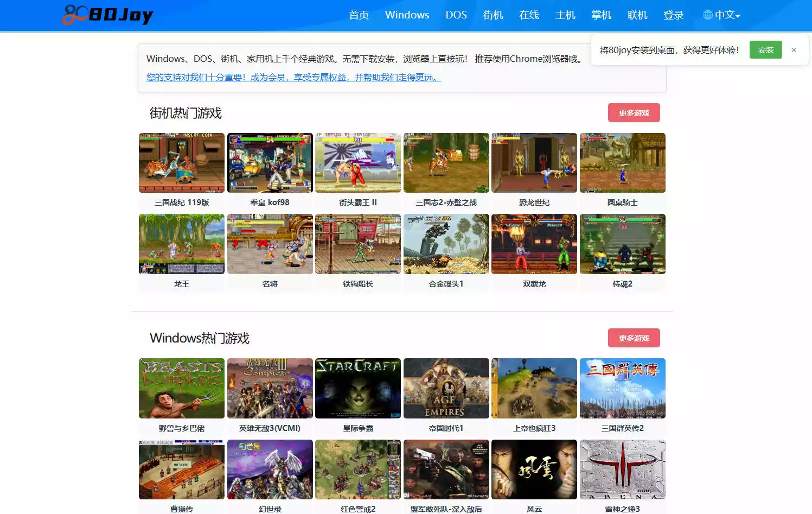Viewport: 812px width, 514px height.
Task: Open the 恐龙世纪 game thumbnail
Action: pos(534,163)
